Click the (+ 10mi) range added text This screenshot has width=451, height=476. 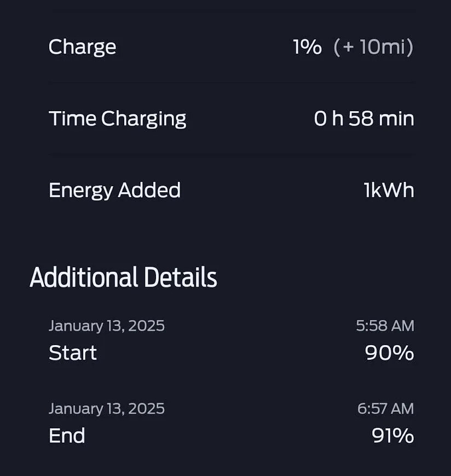pos(373,47)
